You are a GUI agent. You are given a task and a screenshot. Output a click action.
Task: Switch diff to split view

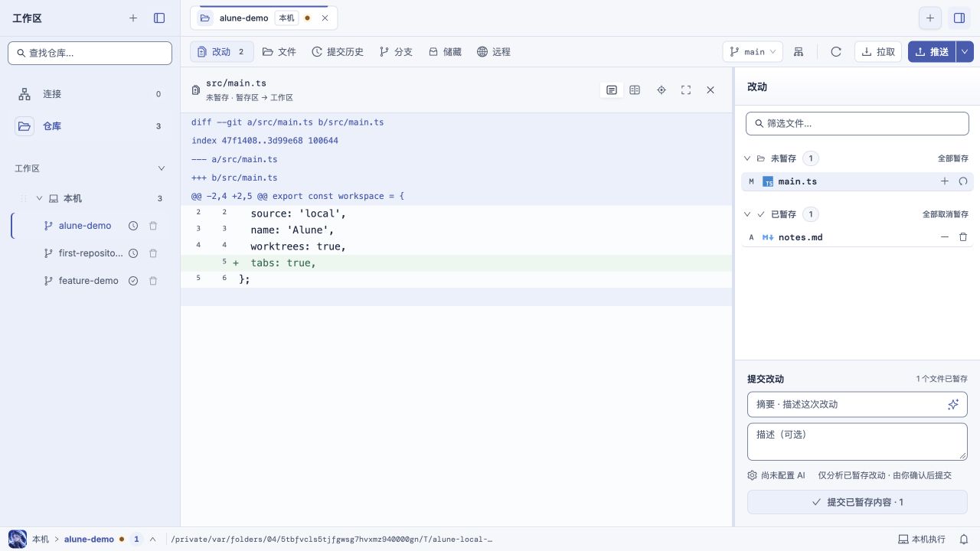click(635, 90)
